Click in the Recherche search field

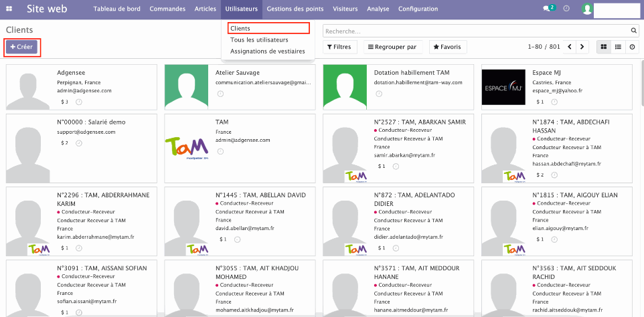click(x=477, y=31)
